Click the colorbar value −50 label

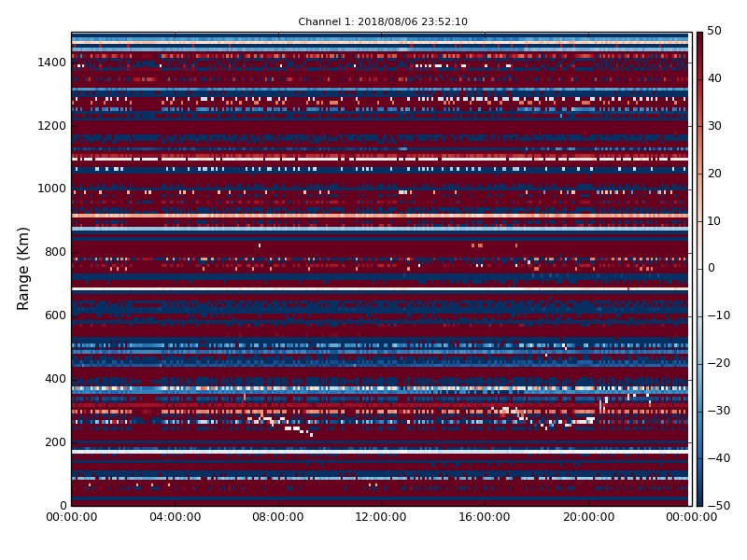coord(718,506)
